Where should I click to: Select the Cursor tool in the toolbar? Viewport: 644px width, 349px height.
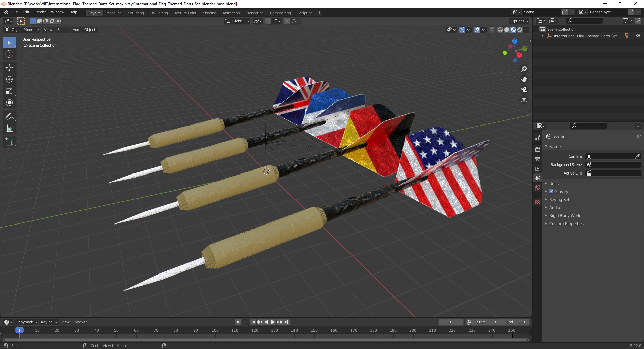click(x=9, y=54)
